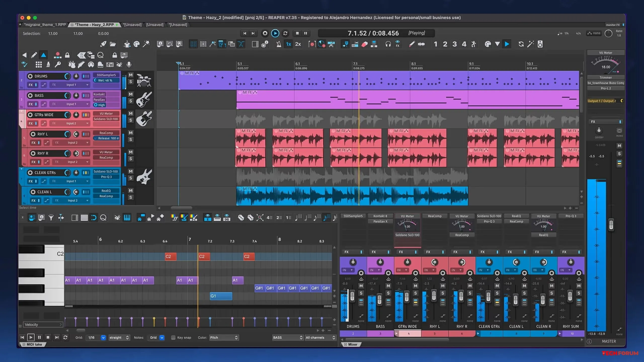This screenshot has width=644, height=362.
Task: Toggle the repeat loop button in transport
Action: point(285,33)
